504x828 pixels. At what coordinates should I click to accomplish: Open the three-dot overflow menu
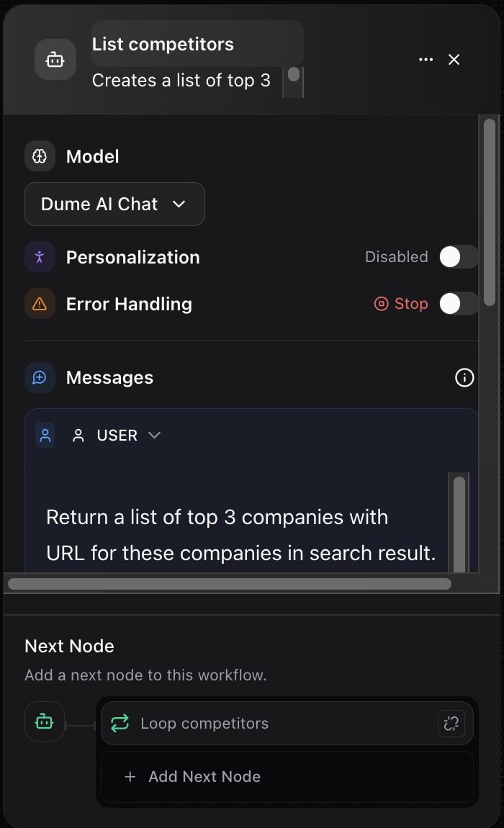click(426, 60)
